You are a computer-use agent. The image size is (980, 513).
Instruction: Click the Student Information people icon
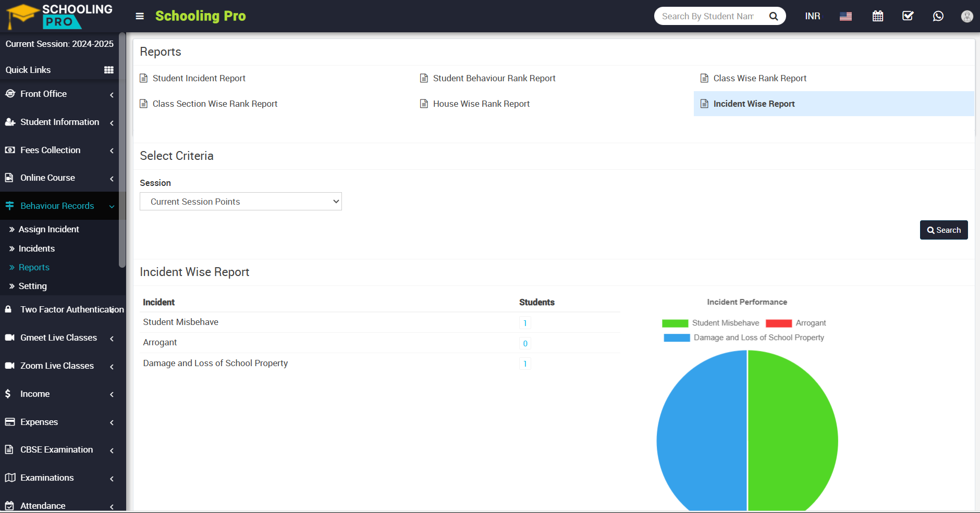point(10,122)
